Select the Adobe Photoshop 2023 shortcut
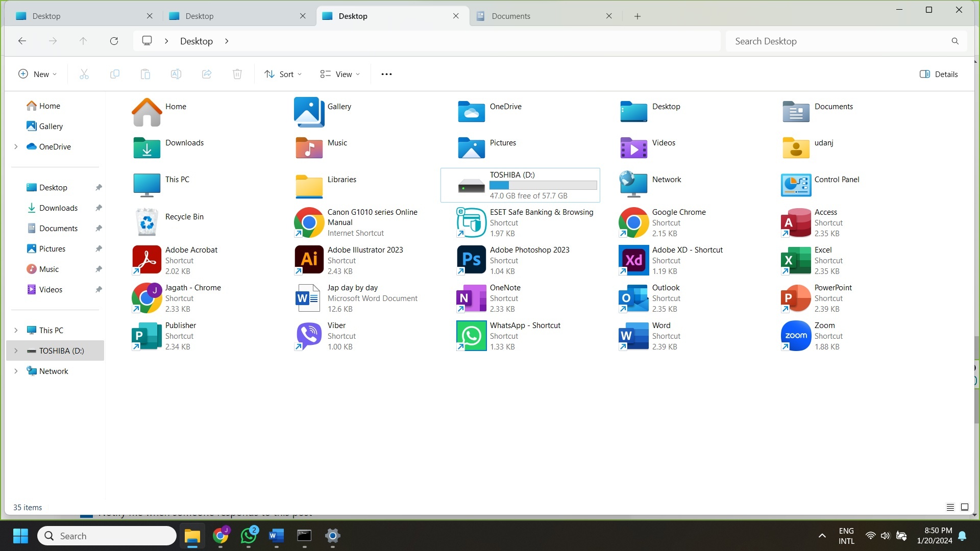 point(471,260)
